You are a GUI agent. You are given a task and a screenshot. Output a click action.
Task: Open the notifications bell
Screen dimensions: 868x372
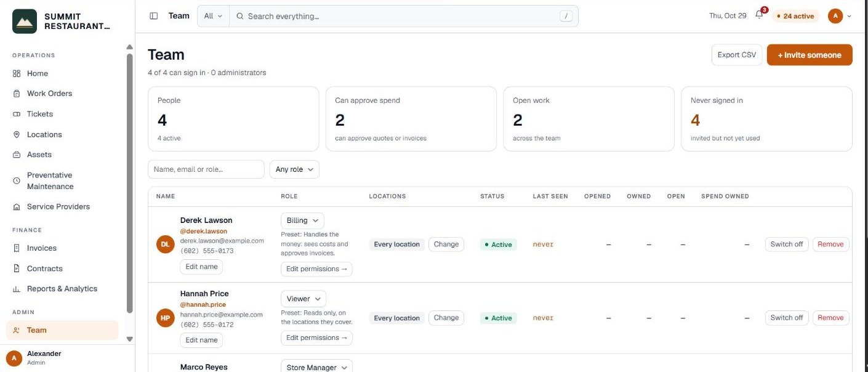coord(759,16)
